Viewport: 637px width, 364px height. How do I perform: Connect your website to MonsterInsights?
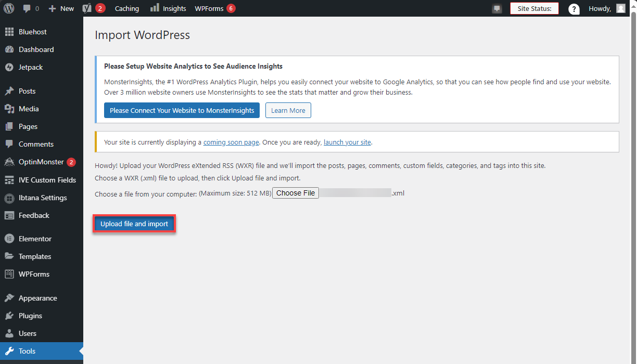[182, 110]
